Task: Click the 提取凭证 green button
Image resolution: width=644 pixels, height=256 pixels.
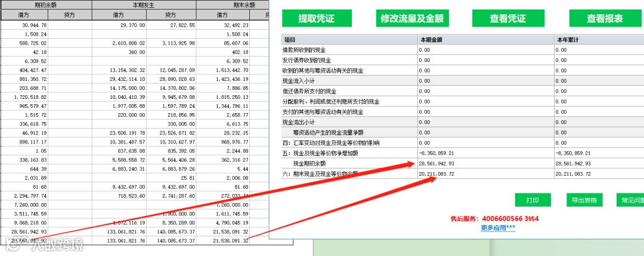Action: (316, 18)
